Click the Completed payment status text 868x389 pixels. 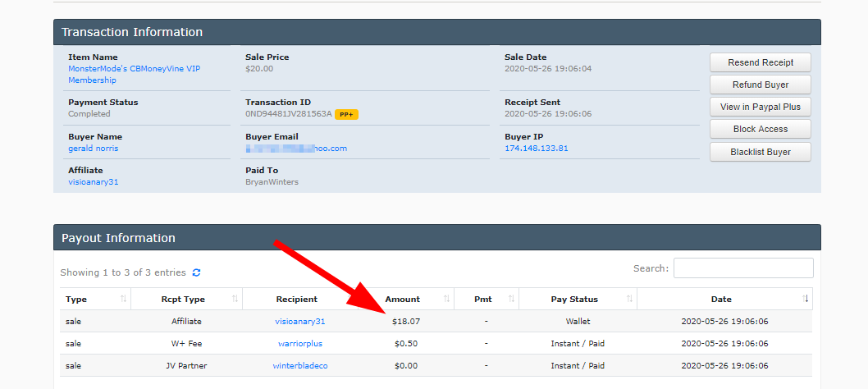89,114
